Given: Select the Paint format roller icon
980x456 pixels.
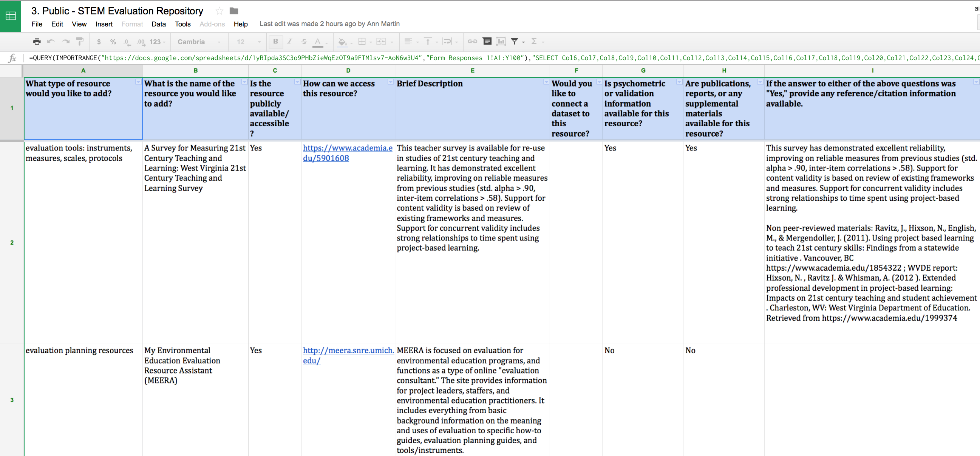Looking at the screenshot, I should click(x=79, y=42).
